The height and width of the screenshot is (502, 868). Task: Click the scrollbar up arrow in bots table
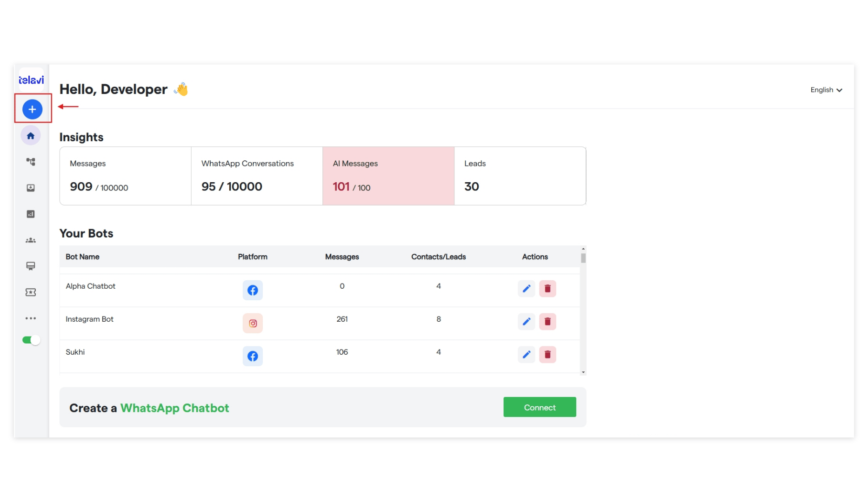pyautogui.click(x=583, y=249)
